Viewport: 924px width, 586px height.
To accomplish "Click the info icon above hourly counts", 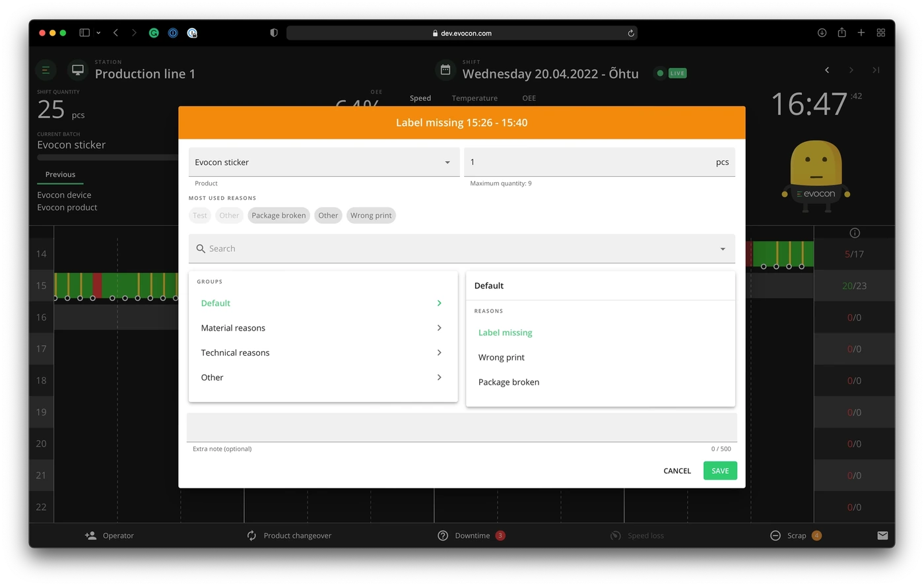I will coord(855,233).
